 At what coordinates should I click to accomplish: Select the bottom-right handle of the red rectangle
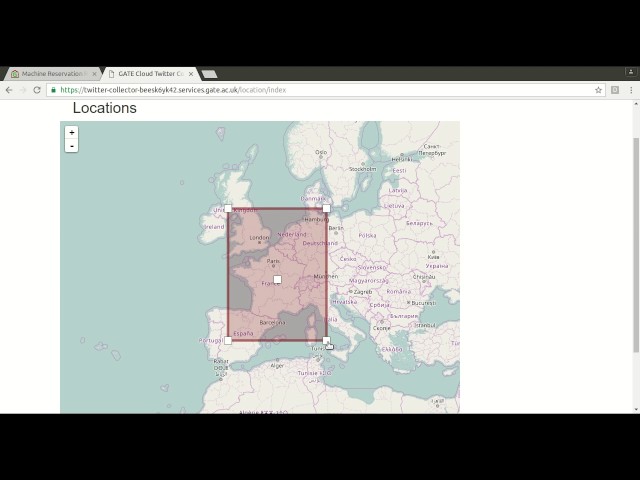[326, 340]
